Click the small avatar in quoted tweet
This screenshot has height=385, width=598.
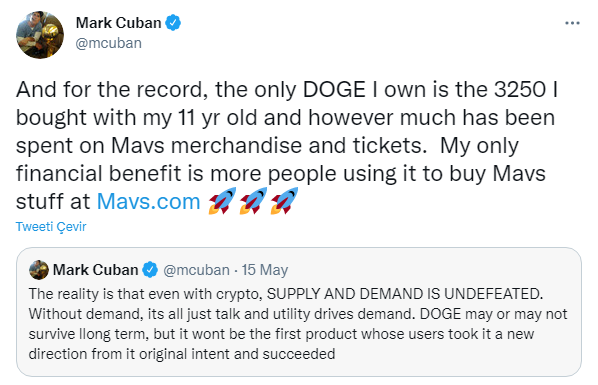(x=39, y=270)
